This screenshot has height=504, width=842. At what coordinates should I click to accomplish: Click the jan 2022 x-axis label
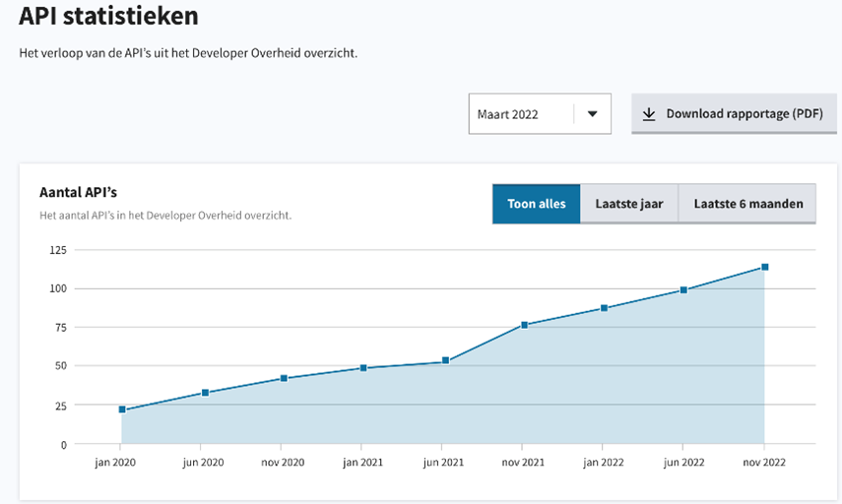tap(604, 462)
